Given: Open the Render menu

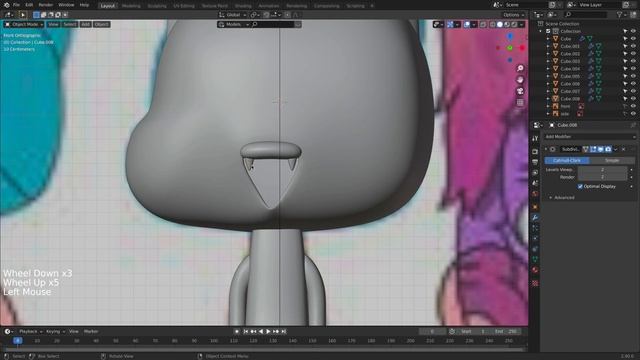Looking at the screenshot, I should [46, 5].
